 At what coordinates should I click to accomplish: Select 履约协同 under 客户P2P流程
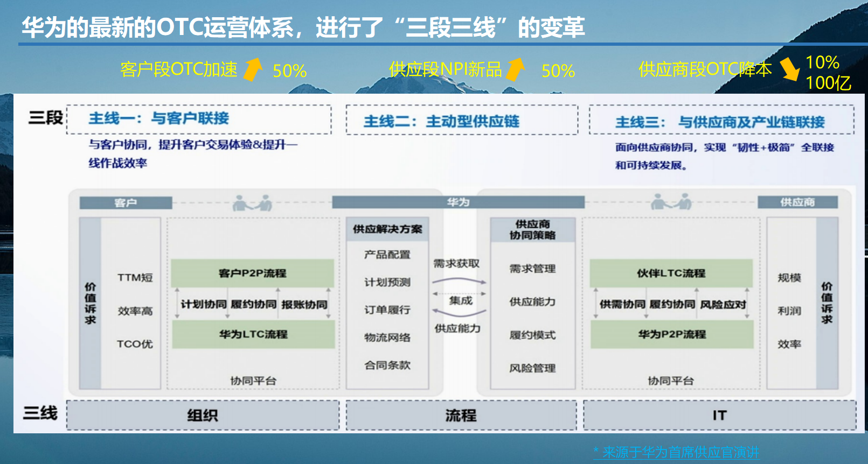click(x=253, y=305)
